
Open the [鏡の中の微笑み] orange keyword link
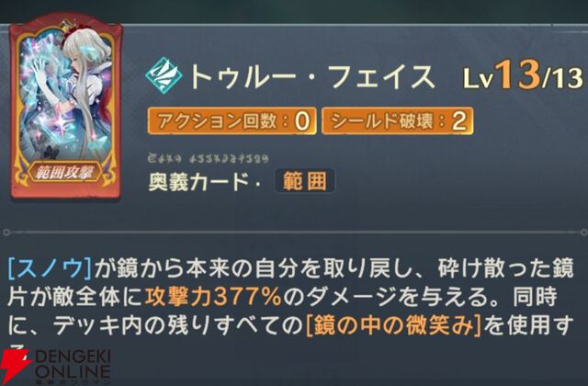click(393, 325)
